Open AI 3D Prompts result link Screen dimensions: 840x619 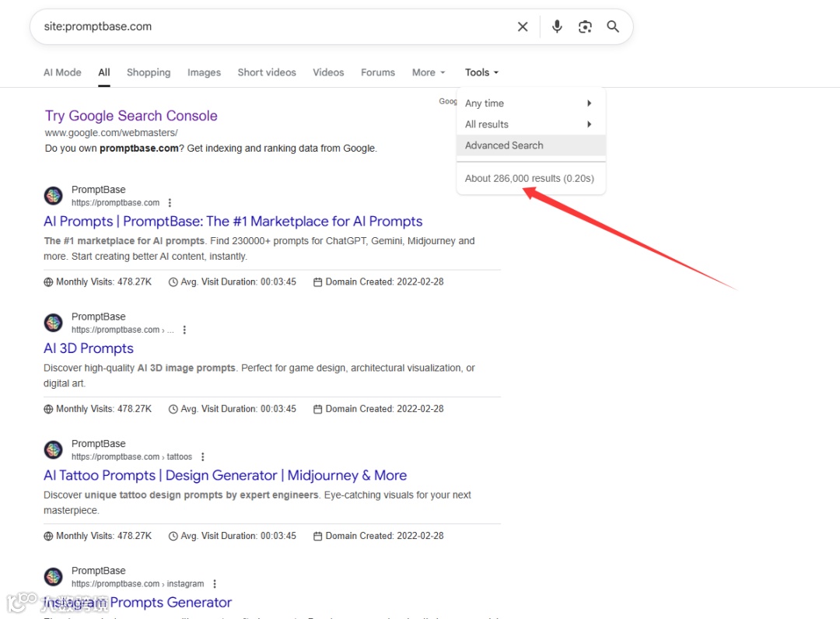click(x=89, y=348)
